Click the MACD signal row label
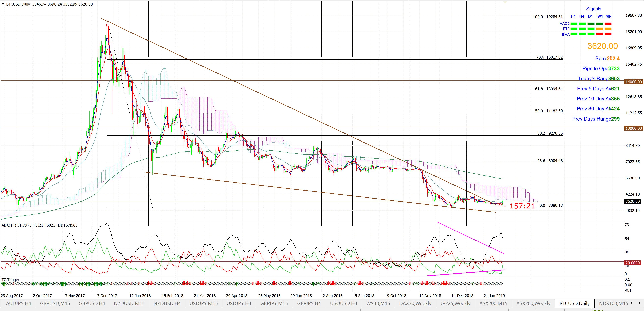644x311 pixels. coord(564,24)
